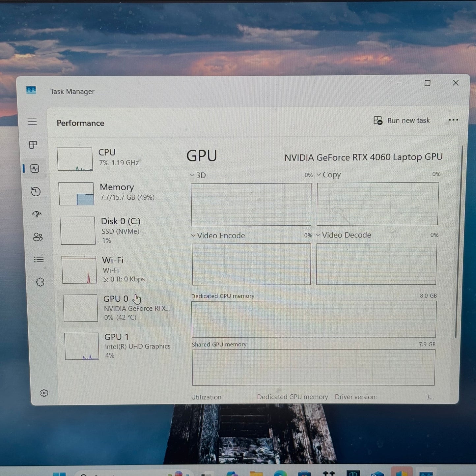
Task: Open the more options ellipsis menu
Action: click(454, 120)
